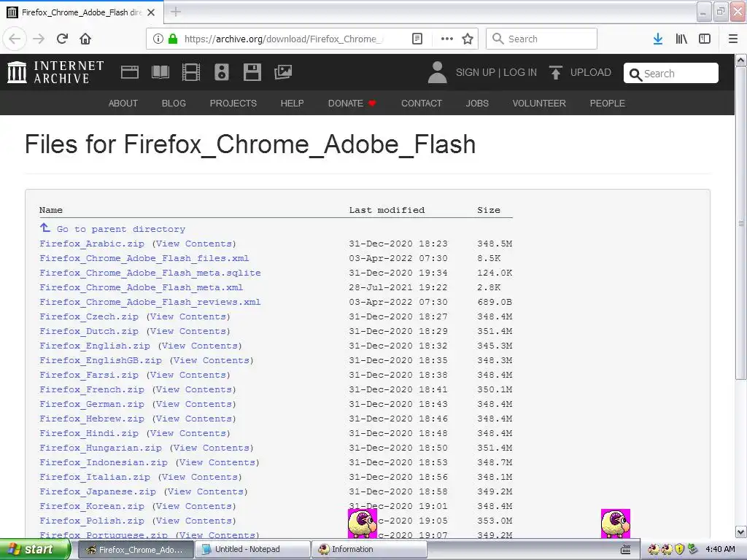The image size is (747, 560).
Task: Open ABOUT in the archive nav
Action: (123, 104)
